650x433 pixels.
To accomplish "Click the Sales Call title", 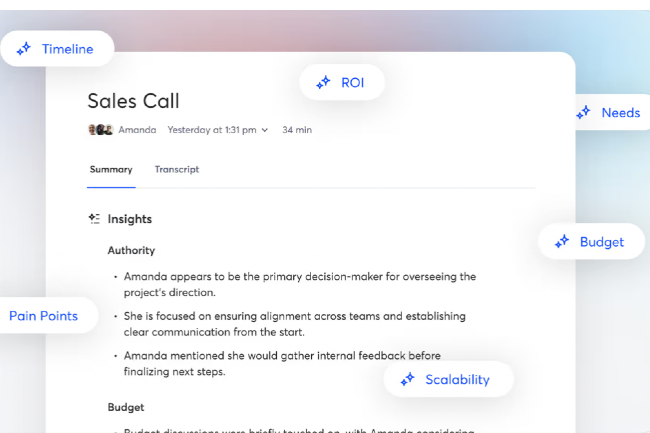I will click(x=133, y=101).
